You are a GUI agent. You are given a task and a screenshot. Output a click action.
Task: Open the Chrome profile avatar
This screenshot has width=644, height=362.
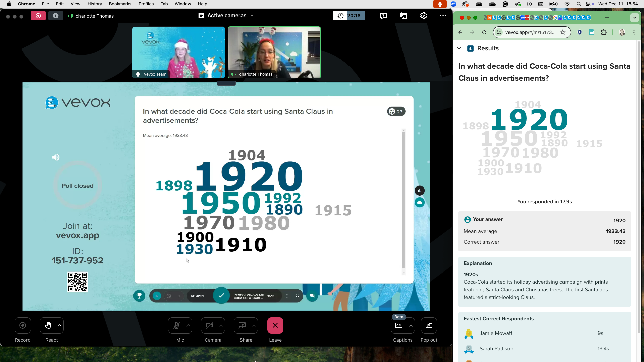point(622,32)
